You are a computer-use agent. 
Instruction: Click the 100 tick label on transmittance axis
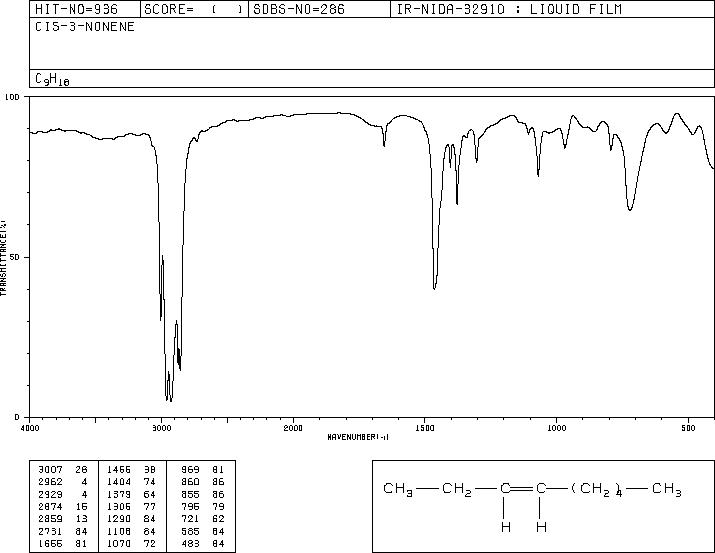(x=12, y=97)
